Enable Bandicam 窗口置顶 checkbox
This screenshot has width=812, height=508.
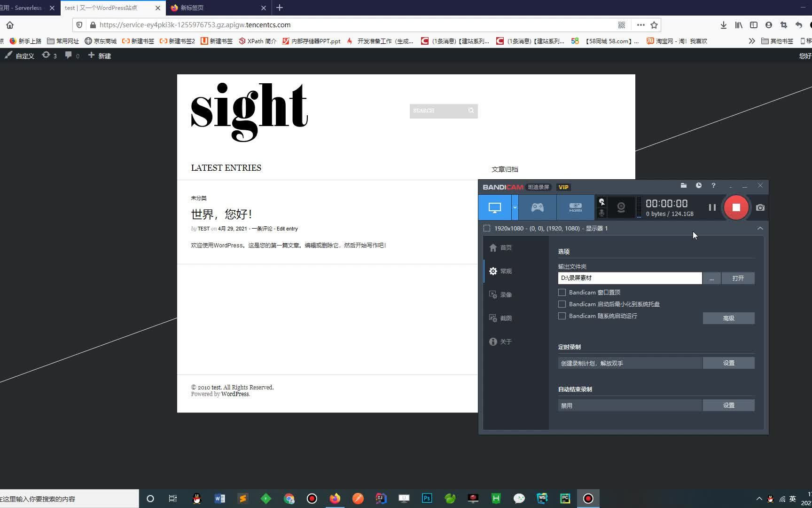pyautogui.click(x=562, y=292)
